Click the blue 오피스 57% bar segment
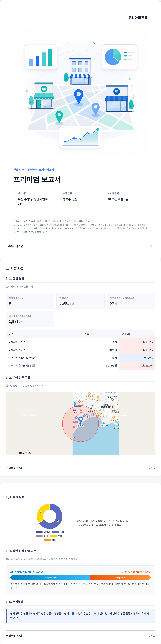Image resolution: width=161 pixels, height=644 pixels. 50,577
